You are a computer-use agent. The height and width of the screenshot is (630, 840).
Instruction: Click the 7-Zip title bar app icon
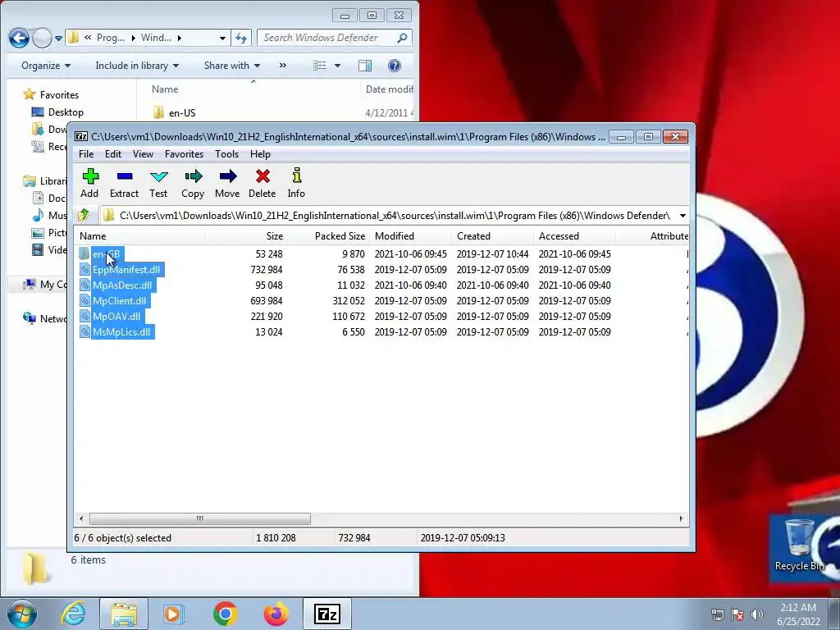81,137
